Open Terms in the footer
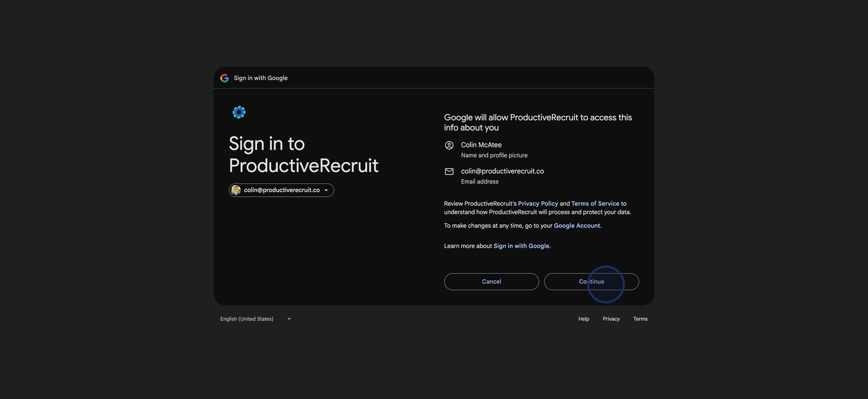Viewport: 868px width, 399px height. (x=640, y=319)
